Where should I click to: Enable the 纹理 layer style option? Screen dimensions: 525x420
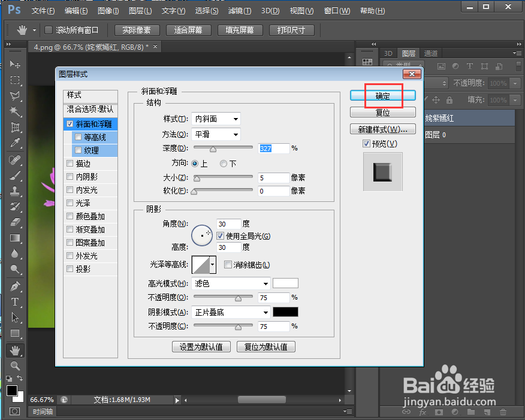point(78,150)
